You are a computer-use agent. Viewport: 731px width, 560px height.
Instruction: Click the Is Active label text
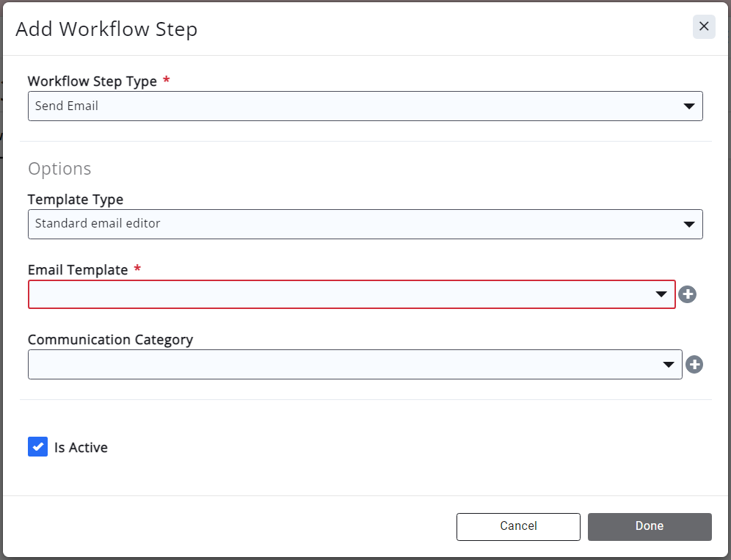click(81, 448)
